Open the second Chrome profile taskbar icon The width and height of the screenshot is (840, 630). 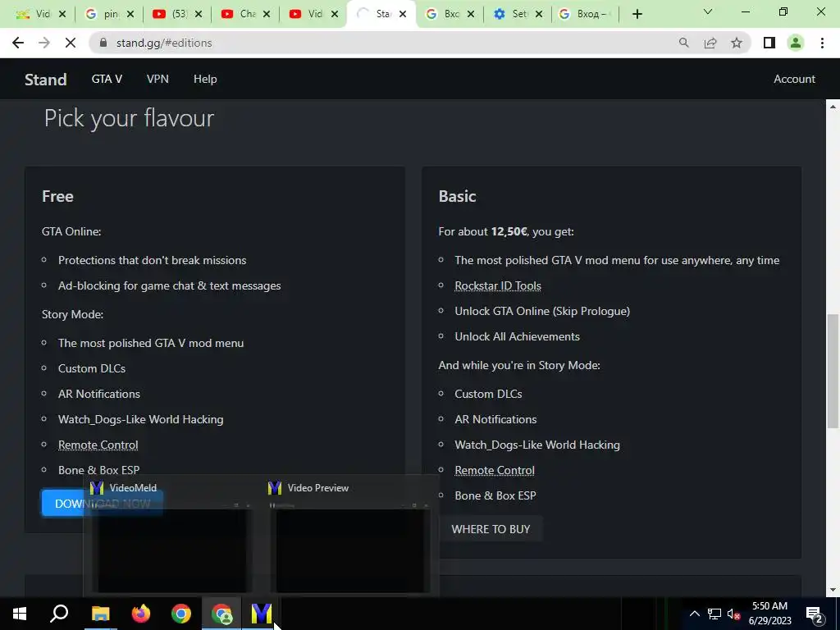(221, 614)
